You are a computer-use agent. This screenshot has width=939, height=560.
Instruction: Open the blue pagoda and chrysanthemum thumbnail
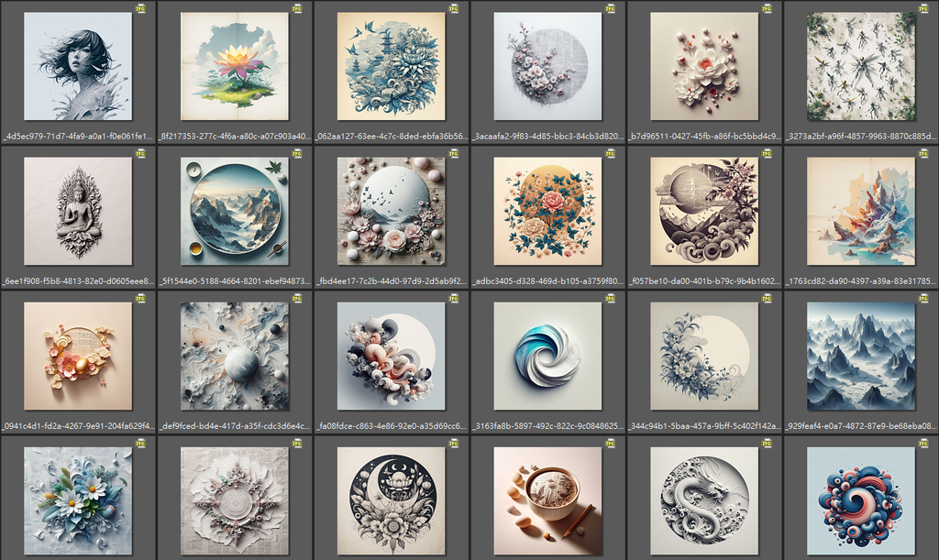point(391,66)
